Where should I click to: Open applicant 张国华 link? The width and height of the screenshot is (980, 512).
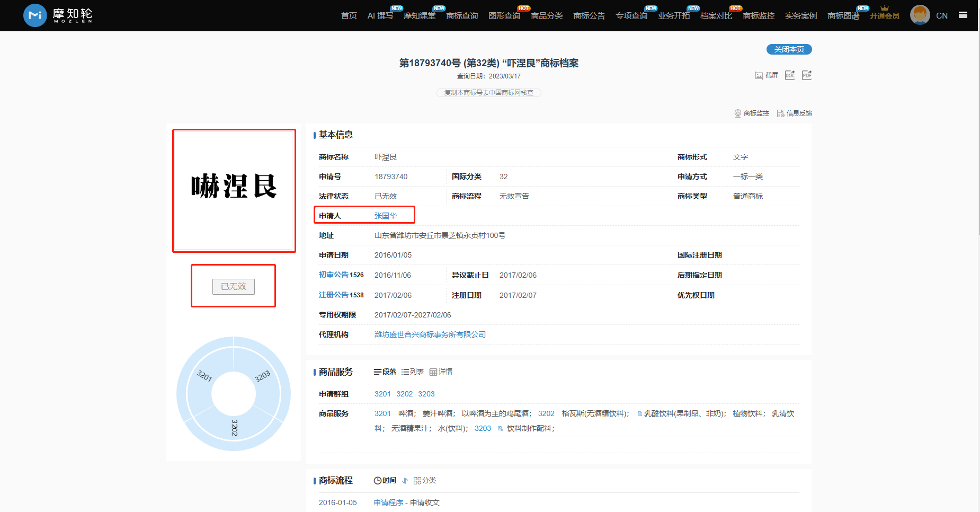(385, 216)
